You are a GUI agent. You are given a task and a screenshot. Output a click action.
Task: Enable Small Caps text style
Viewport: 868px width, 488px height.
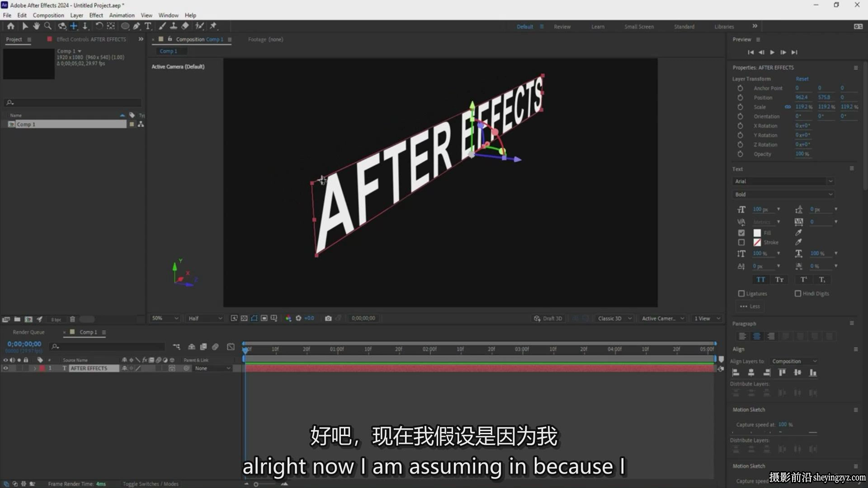[779, 280]
